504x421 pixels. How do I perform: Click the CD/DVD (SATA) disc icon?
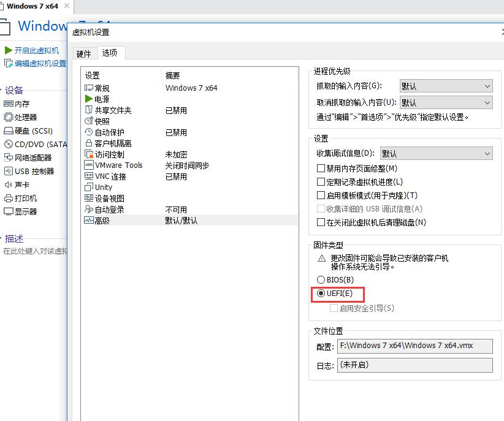coord(9,144)
